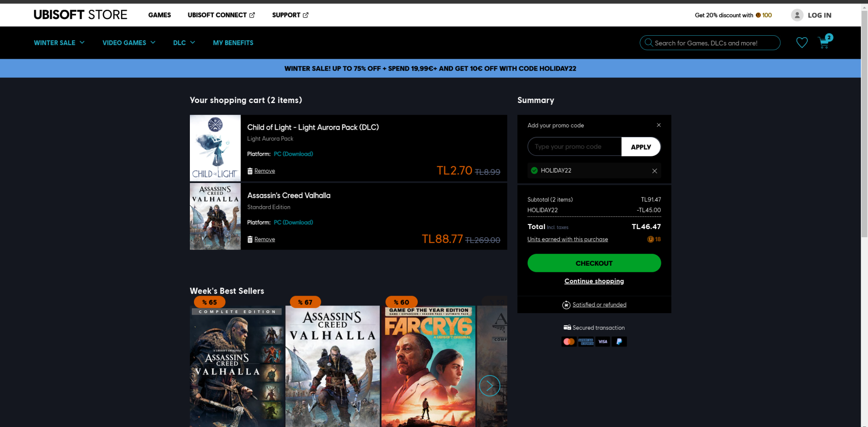868x427 pixels.
Task: Open the wishlist heart icon
Action: (802, 42)
